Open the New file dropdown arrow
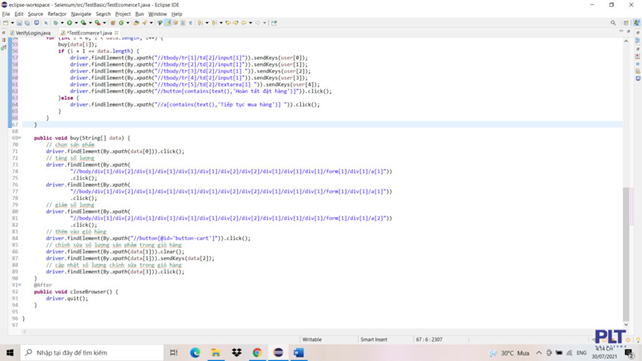Screen dimensions: 642x361 (12, 23)
